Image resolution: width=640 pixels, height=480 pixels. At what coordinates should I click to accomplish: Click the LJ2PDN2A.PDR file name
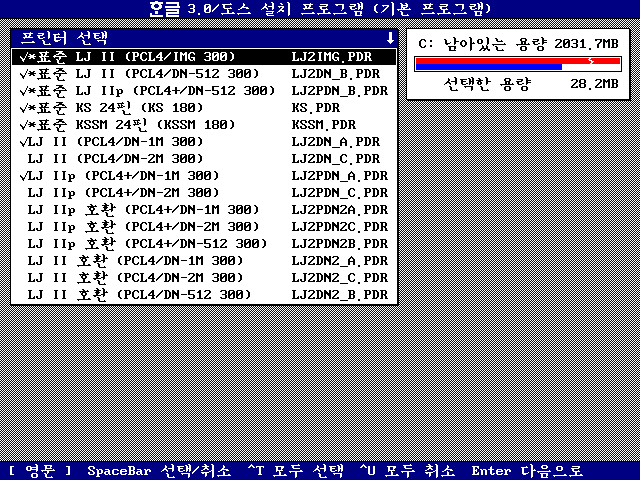click(340, 210)
